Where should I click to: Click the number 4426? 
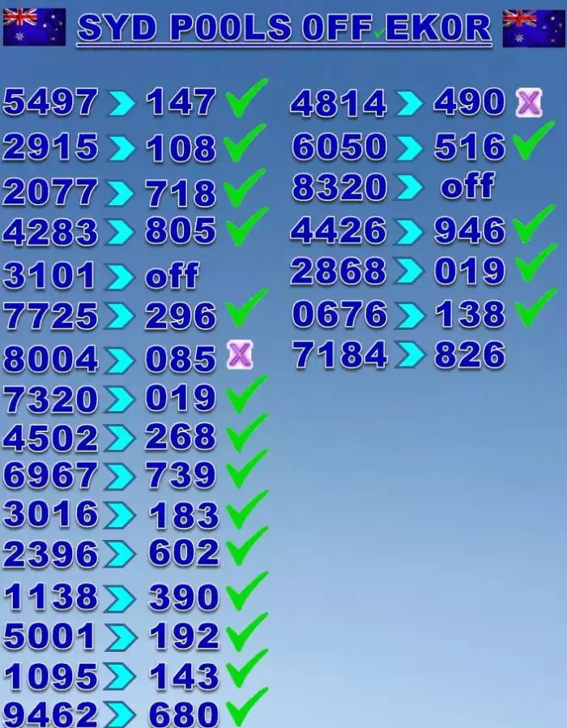pos(339,229)
